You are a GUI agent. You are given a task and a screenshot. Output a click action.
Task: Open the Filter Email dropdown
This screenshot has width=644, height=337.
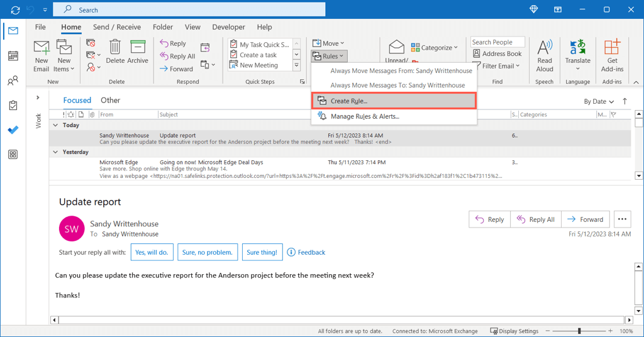[496, 65]
